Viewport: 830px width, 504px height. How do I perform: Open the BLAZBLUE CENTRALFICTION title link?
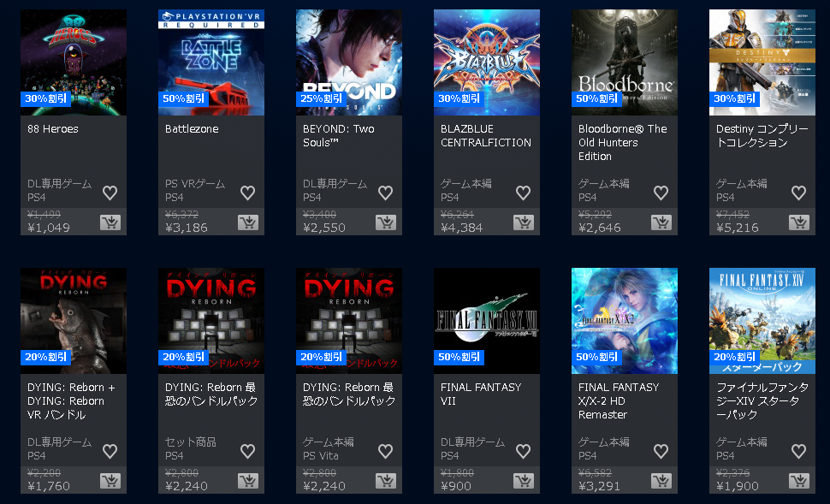coord(486,135)
